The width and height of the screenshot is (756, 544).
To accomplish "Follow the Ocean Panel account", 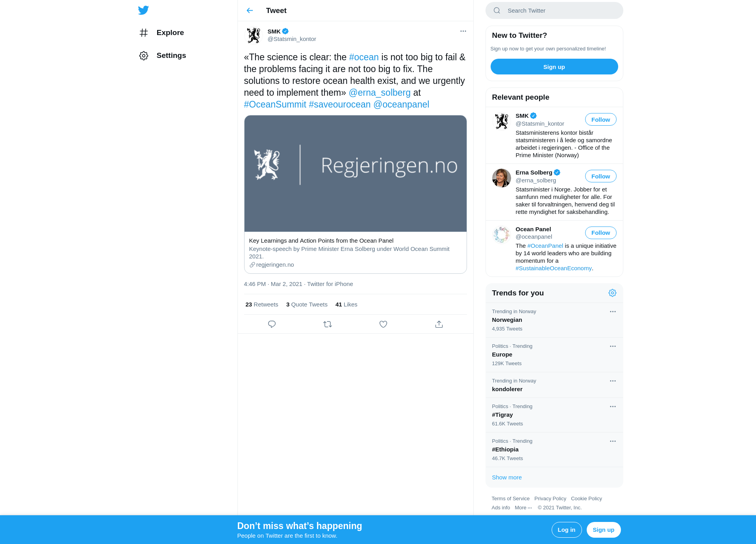I will pos(600,233).
